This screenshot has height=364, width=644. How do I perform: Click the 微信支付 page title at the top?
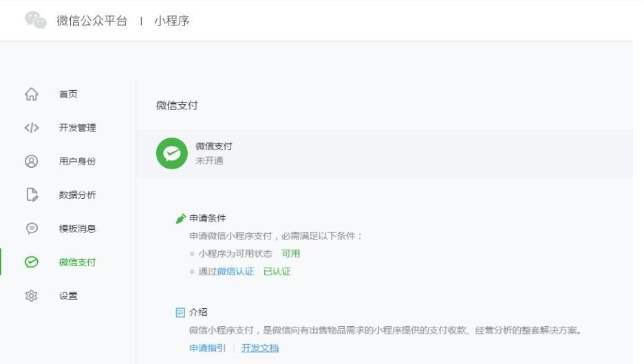[177, 105]
